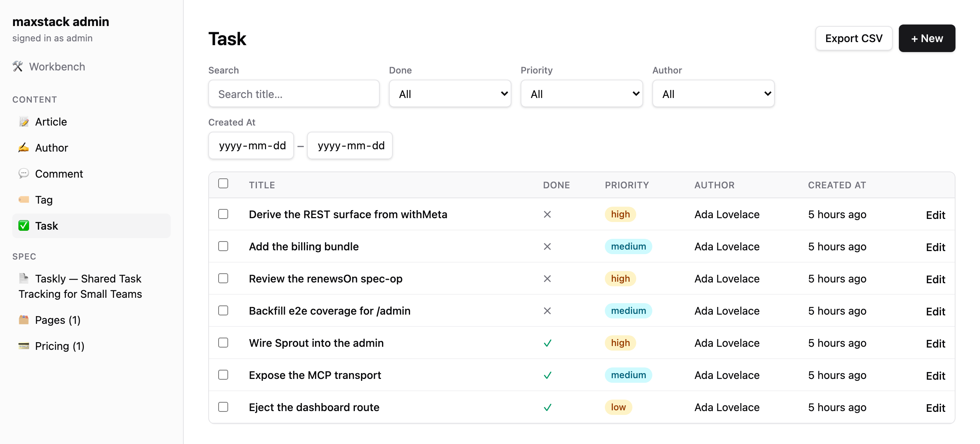The height and width of the screenshot is (444, 980).
Task: Open the Author filter dropdown
Action: coord(713,94)
